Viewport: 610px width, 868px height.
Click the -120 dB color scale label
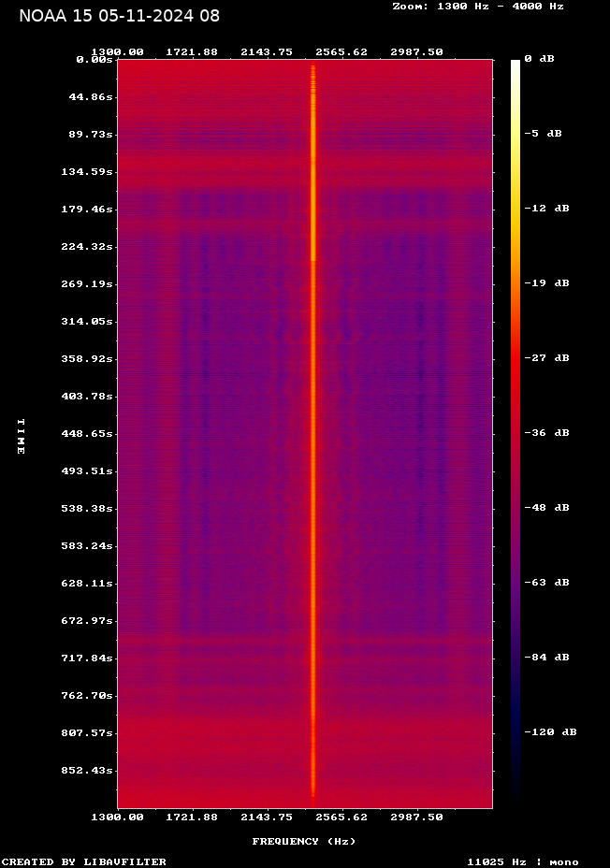tap(549, 732)
